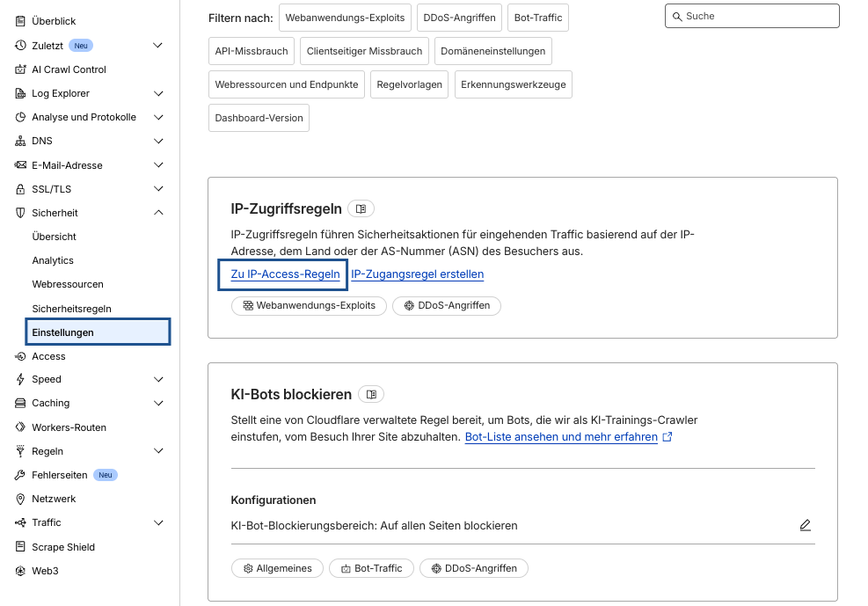Image resolution: width=868 pixels, height=606 pixels.
Task: Expand the Traffic menu chevron
Action: [158, 523]
